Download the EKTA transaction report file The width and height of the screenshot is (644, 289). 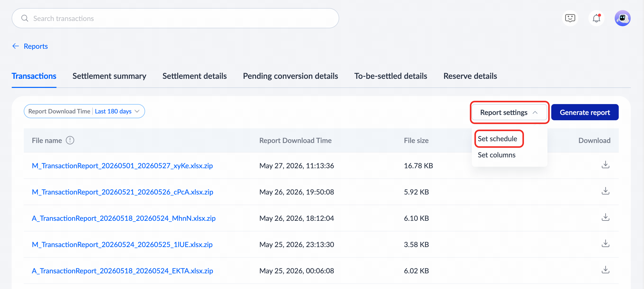[x=606, y=270]
